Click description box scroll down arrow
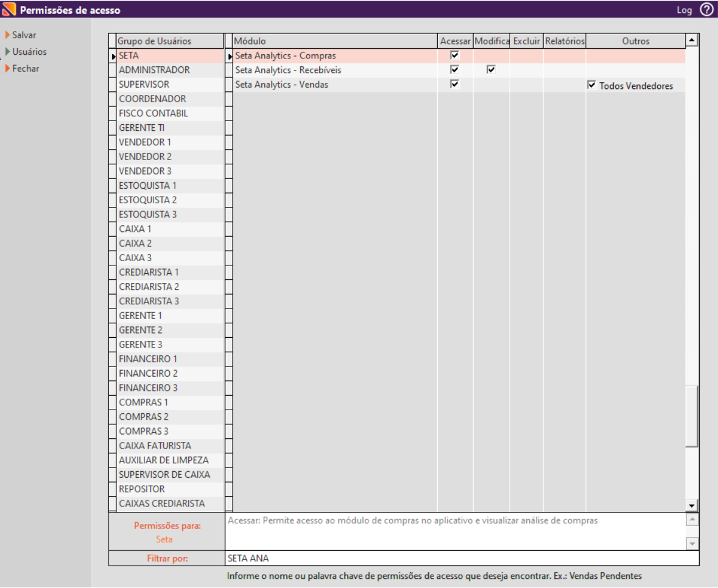Screen dimensions: 718x588 [692, 544]
